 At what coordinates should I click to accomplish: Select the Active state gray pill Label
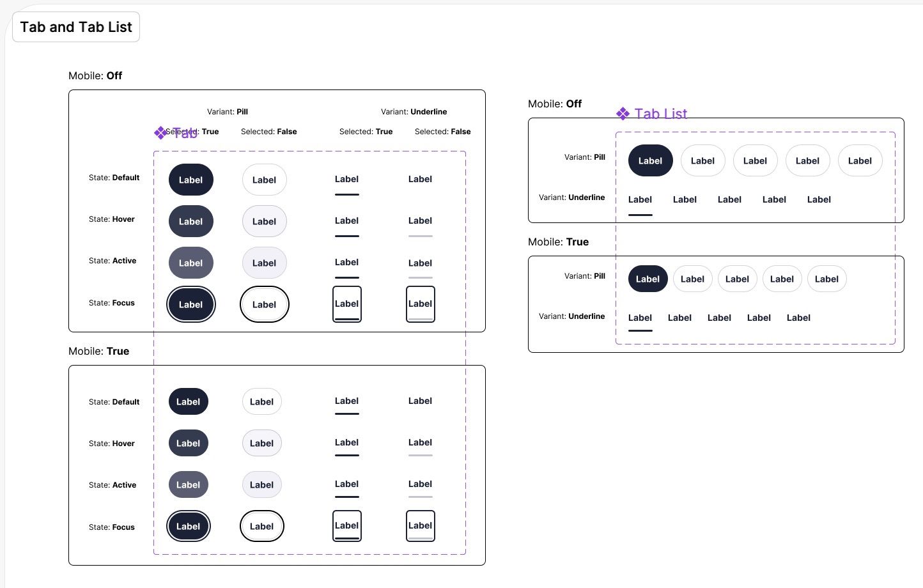coord(190,263)
